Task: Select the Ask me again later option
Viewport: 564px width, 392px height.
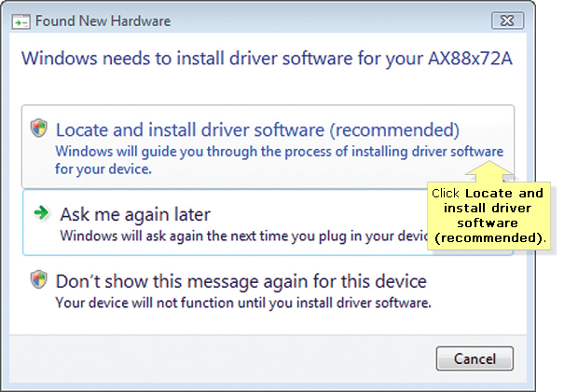Action: pos(268,223)
